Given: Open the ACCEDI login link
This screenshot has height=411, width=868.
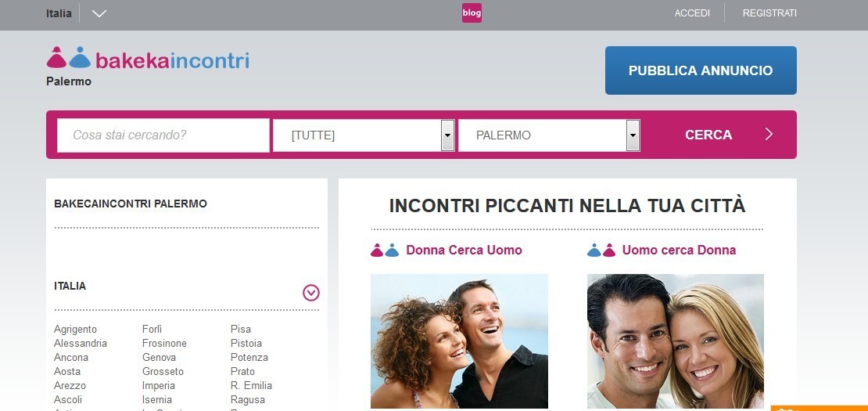Looking at the screenshot, I should (x=692, y=13).
